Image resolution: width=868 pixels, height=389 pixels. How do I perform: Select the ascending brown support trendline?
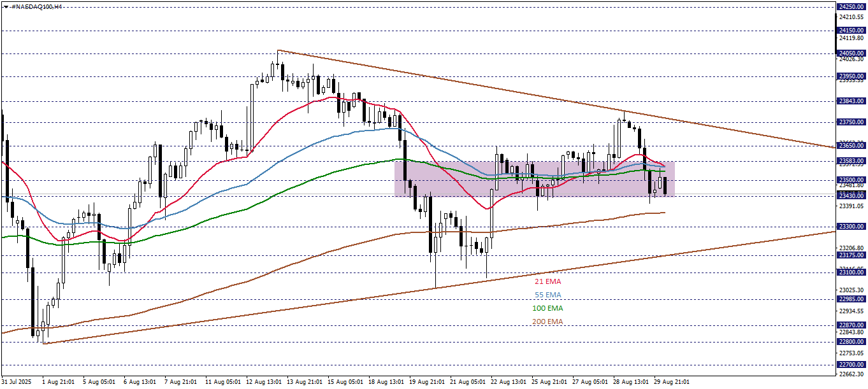tap(440, 288)
